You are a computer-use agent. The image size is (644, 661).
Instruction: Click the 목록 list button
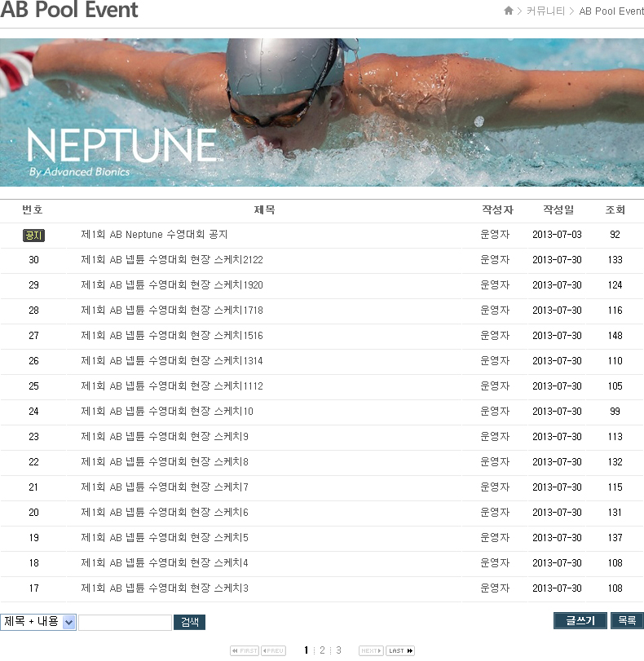point(627,620)
